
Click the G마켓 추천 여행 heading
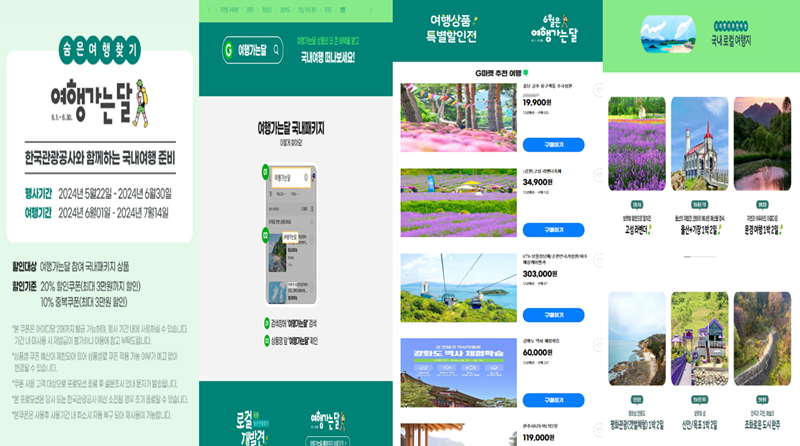(502, 73)
